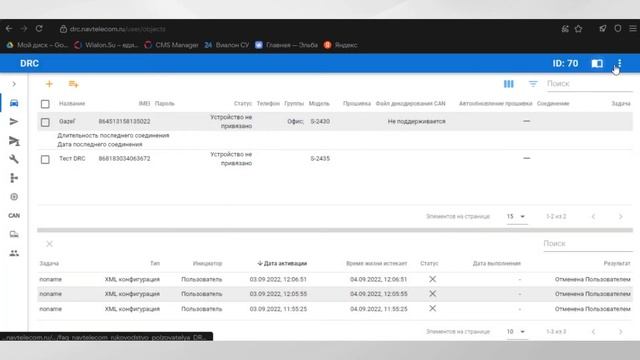Sort tasks by Дата активации column
This screenshot has height=360, width=640.
point(282,263)
